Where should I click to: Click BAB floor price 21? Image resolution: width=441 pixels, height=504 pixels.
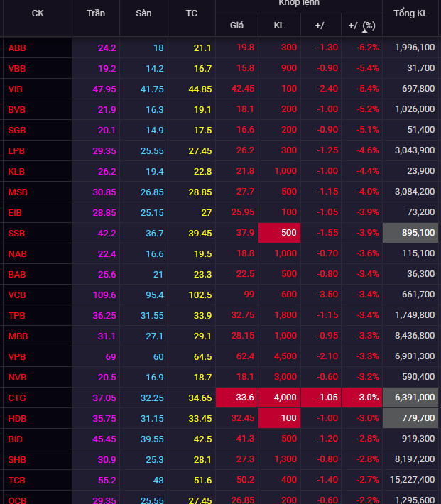[x=158, y=275]
